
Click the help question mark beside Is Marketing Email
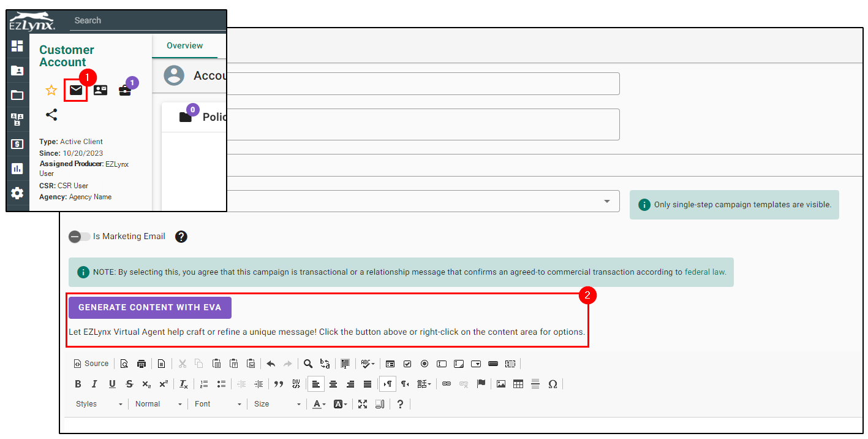181,237
